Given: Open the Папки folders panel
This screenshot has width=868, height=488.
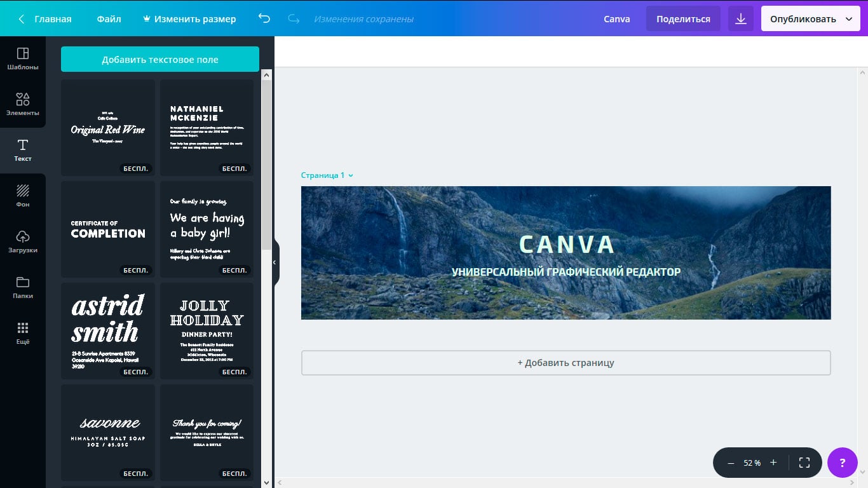Looking at the screenshot, I should point(23,287).
